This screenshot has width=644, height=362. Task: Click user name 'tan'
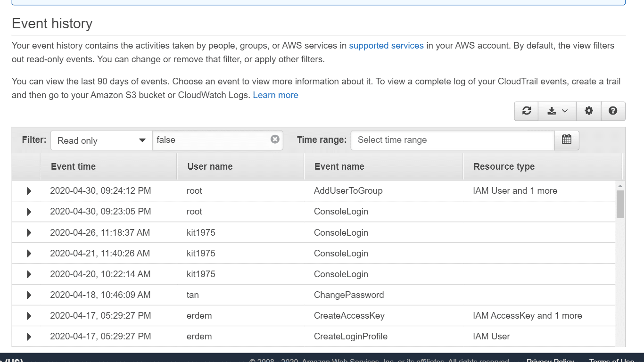pos(193,295)
